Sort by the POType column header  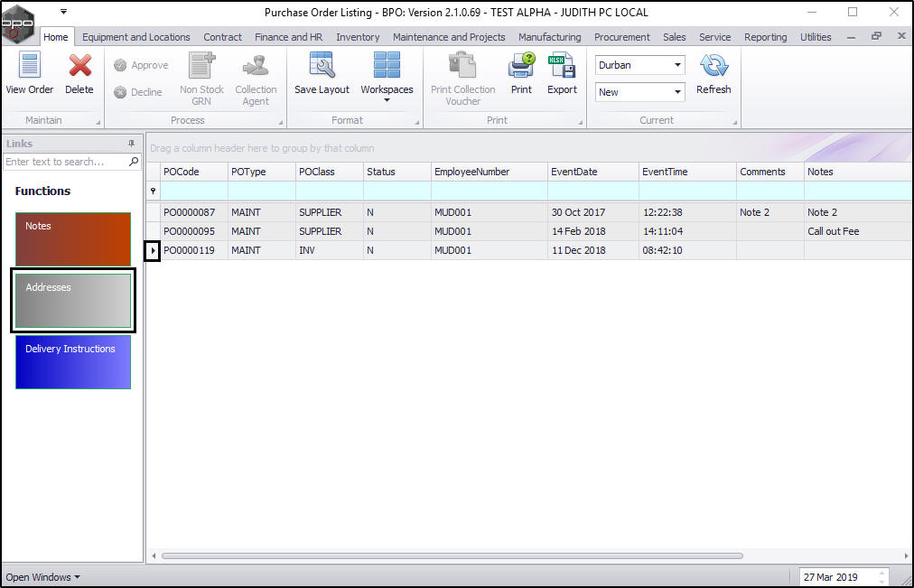click(262, 172)
